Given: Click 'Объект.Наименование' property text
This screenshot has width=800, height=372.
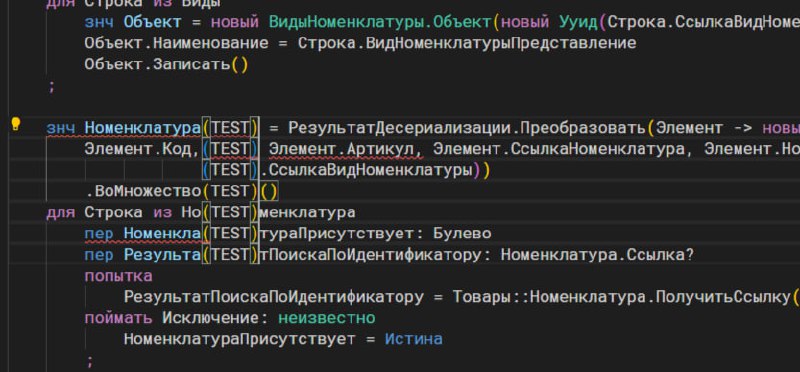Looking at the screenshot, I should coord(176,43).
